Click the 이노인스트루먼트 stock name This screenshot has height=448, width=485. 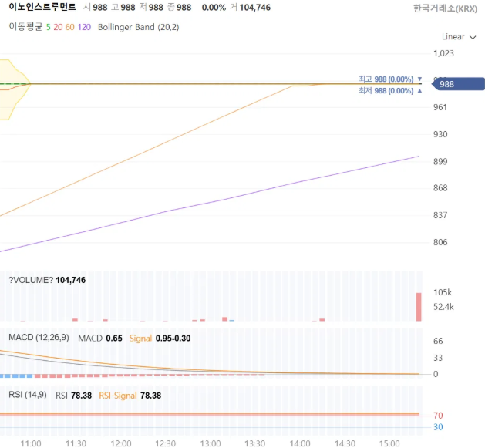coord(42,7)
